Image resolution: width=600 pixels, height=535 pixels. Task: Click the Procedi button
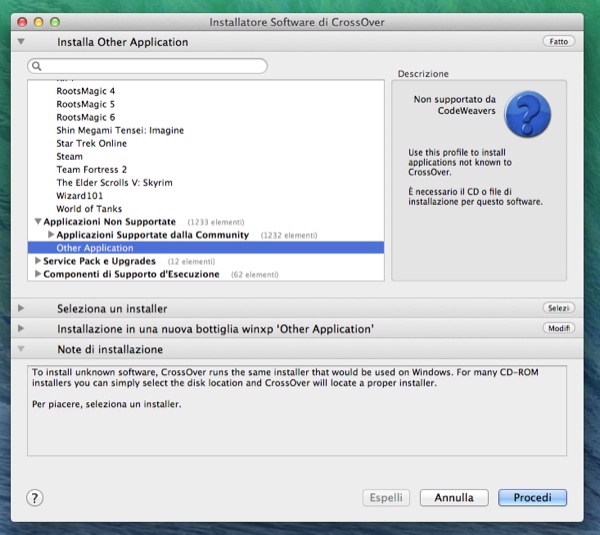tap(532, 497)
